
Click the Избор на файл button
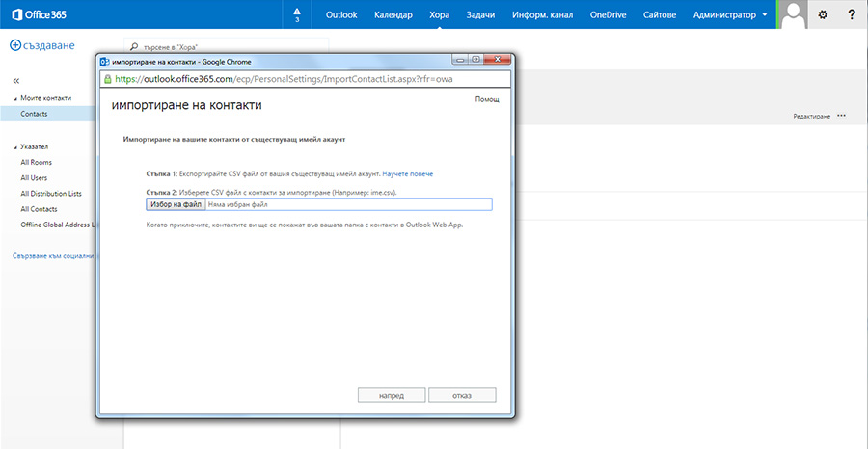(176, 204)
